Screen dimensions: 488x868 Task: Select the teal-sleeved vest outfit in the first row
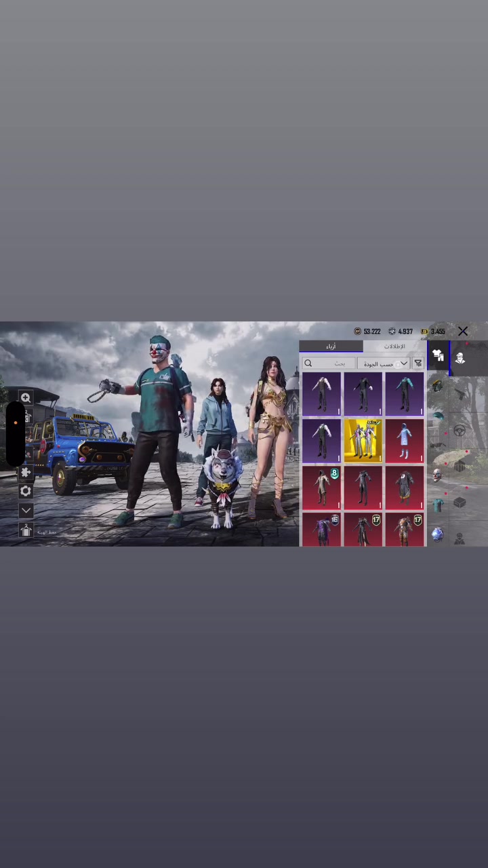(404, 394)
